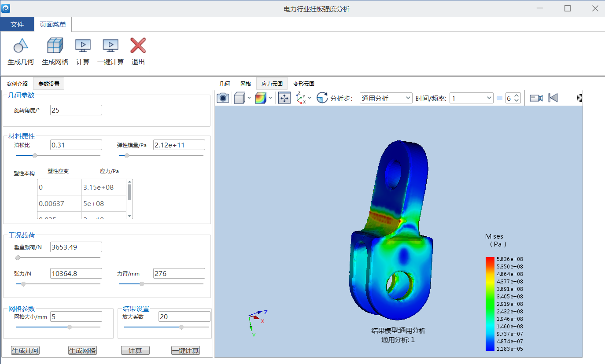Click the table cell 0.00637
The height and width of the screenshot is (364, 605).
coord(59,203)
